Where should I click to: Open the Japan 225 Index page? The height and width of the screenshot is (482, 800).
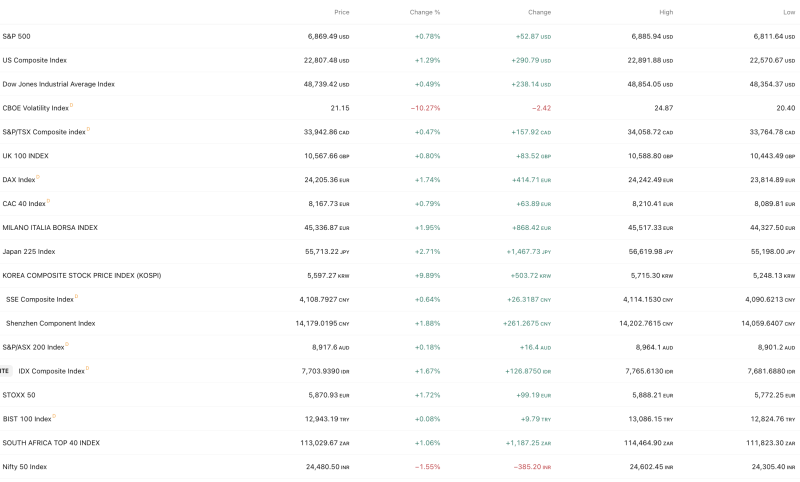click(x=29, y=251)
